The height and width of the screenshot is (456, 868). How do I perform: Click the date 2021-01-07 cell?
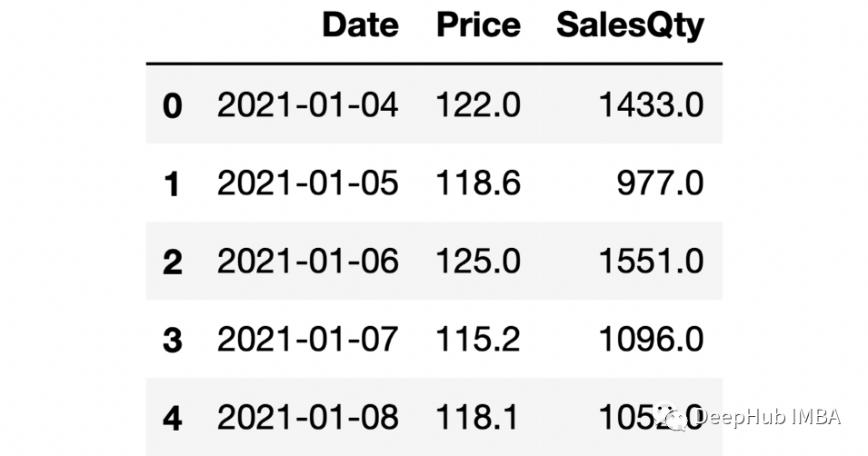coord(308,339)
